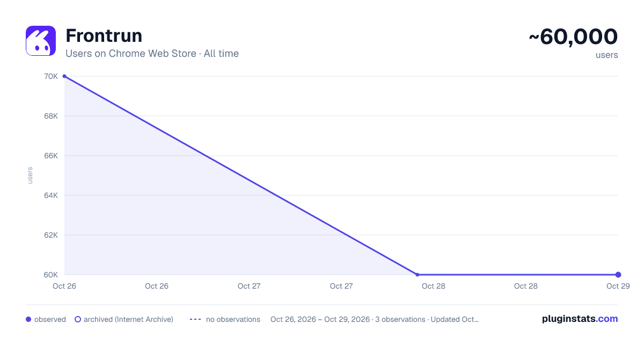The height and width of the screenshot is (338, 644).
Task: Click the dashed line legend icon
Action: tap(195, 319)
